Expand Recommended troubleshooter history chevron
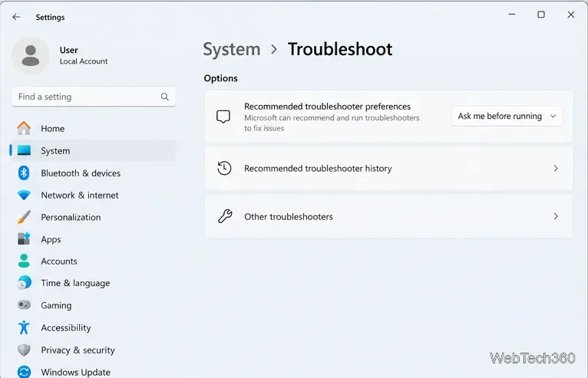This screenshot has height=378, width=588. 556,169
